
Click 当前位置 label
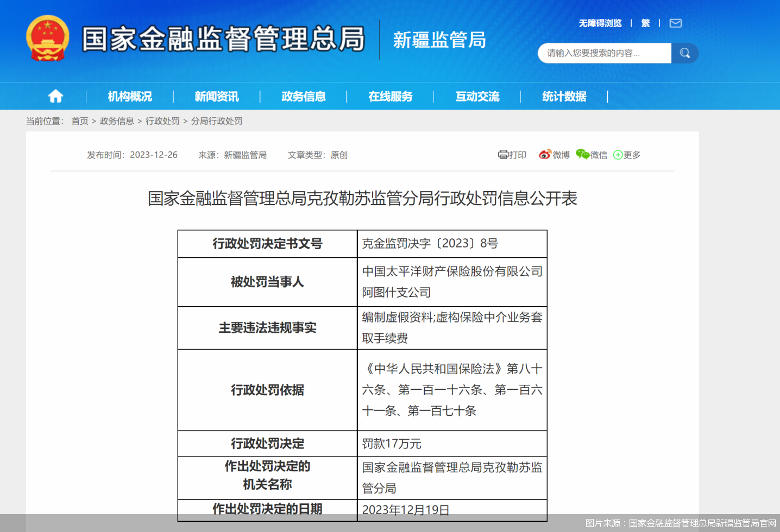point(45,121)
